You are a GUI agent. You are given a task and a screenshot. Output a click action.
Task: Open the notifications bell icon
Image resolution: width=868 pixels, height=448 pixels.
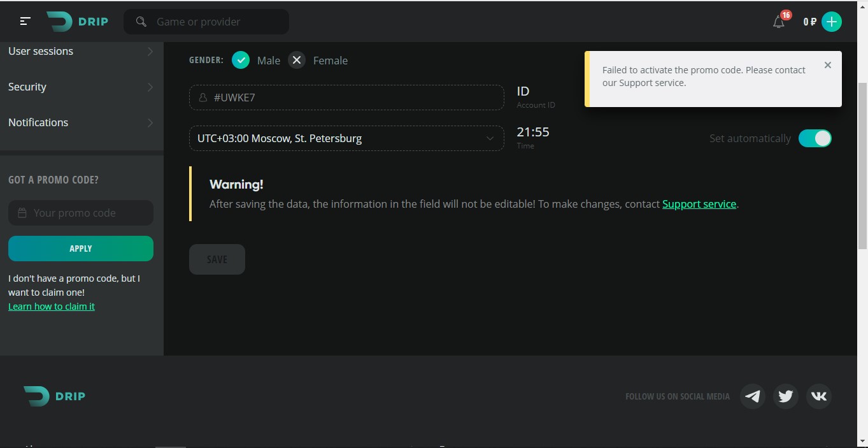pyautogui.click(x=778, y=22)
